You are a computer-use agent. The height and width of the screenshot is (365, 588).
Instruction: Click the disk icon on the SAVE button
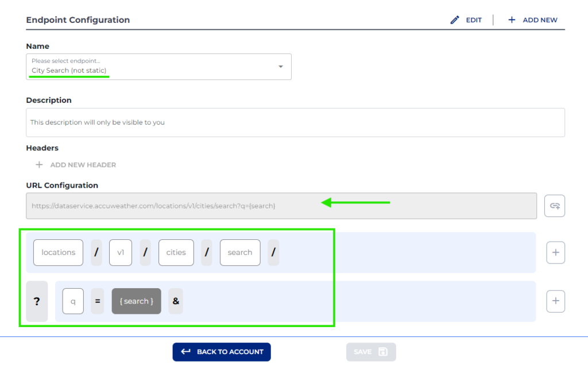point(381,352)
